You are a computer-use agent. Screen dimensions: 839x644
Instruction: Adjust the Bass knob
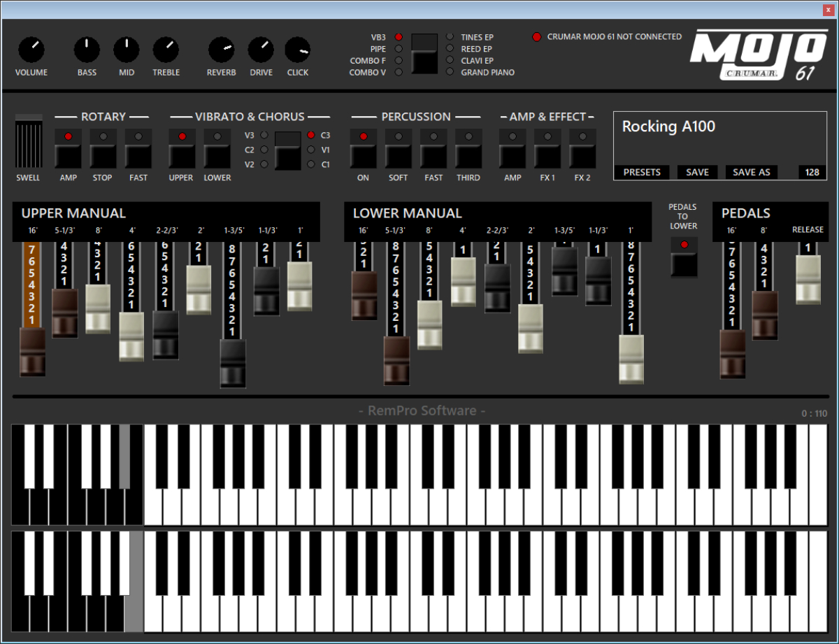pyautogui.click(x=87, y=50)
